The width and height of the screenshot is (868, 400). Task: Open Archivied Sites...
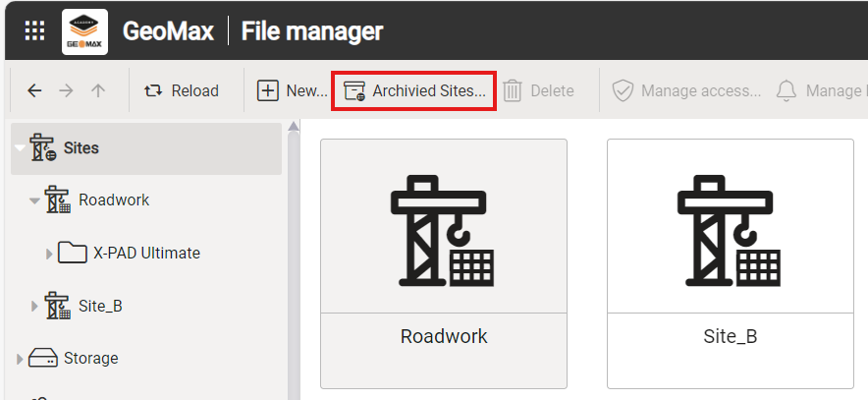pyautogui.click(x=413, y=90)
